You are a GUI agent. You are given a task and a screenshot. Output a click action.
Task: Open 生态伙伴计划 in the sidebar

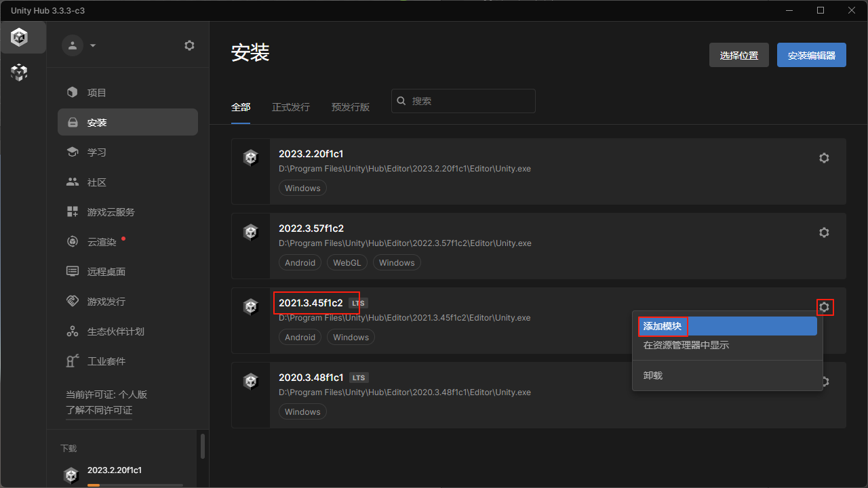127,331
